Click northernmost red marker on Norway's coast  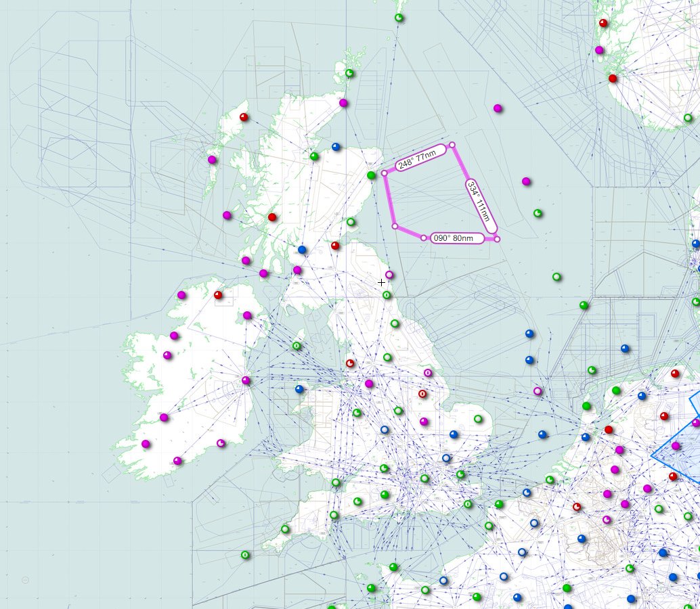tap(603, 23)
